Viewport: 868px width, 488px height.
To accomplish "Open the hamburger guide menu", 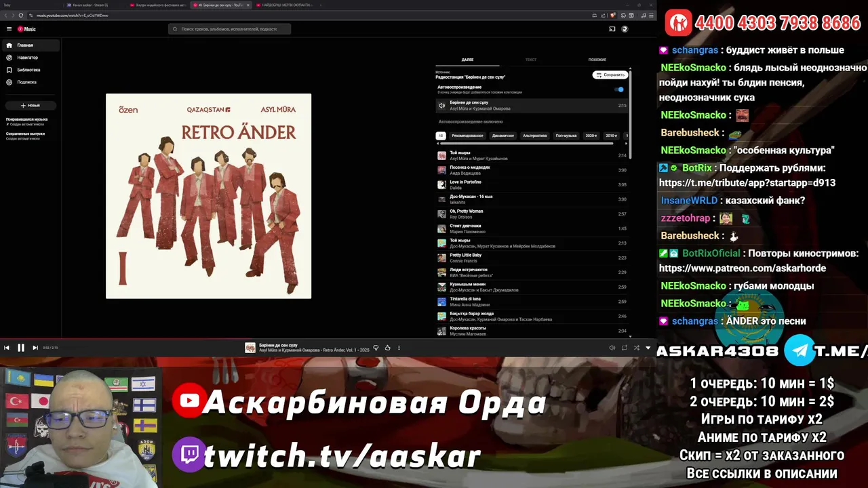I will 9,29.
